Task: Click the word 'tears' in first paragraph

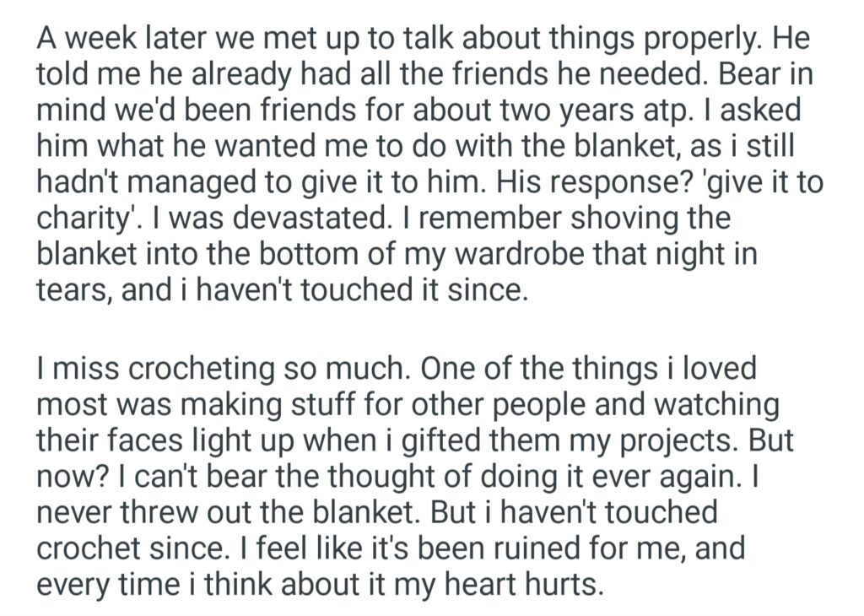Action: (x=73, y=291)
